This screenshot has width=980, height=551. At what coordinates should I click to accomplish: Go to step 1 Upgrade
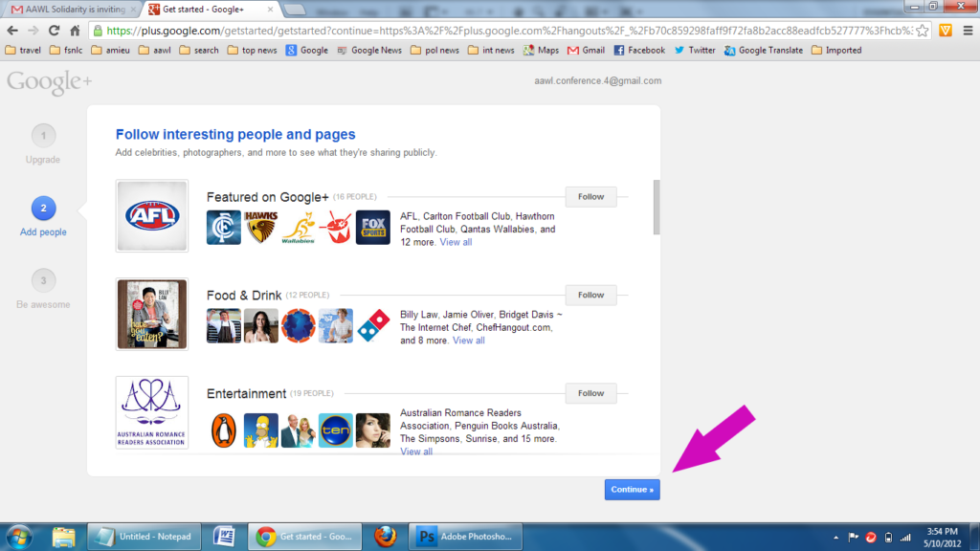tap(43, 144)
